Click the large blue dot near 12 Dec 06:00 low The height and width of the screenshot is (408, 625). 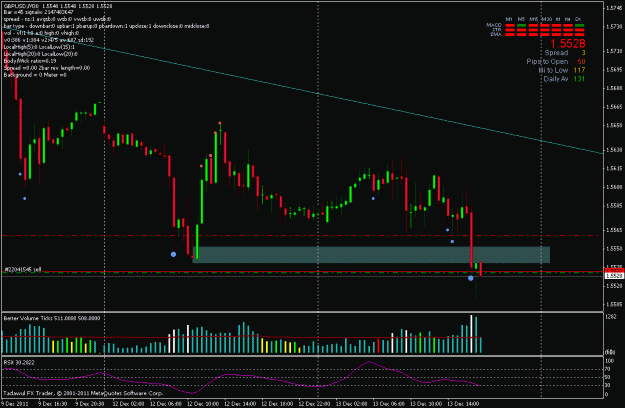coord(173,254)
